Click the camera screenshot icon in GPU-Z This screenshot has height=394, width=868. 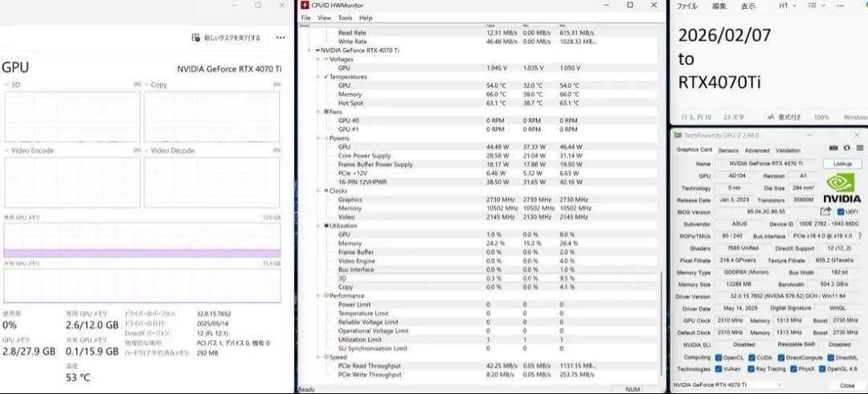(833, 148)
